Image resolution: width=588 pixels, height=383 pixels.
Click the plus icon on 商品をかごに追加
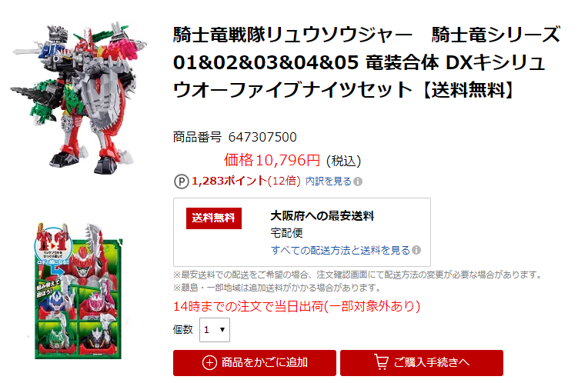[209, 363]
